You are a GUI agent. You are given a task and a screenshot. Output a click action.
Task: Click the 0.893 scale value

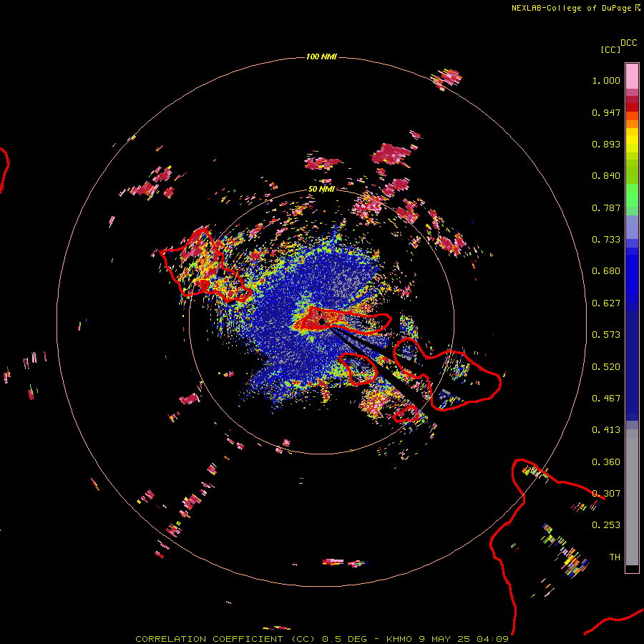[x=606, y=144]
